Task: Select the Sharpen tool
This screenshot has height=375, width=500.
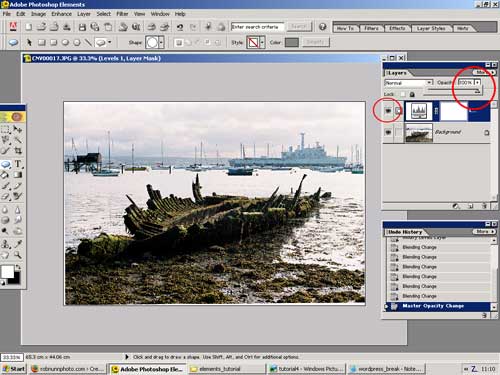Action: pyautogui.click(x=18, y=210)
